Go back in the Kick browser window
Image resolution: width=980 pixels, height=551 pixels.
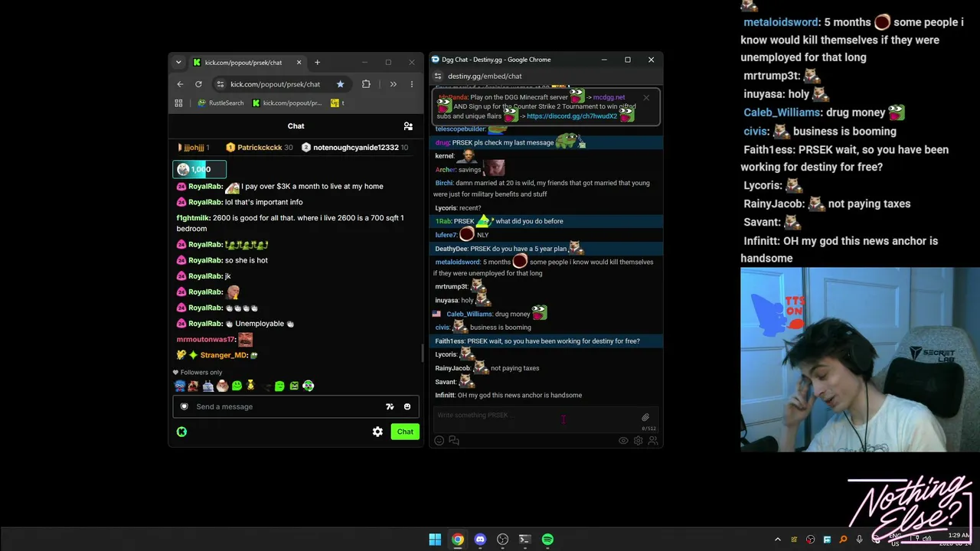(x=180, y=84)
